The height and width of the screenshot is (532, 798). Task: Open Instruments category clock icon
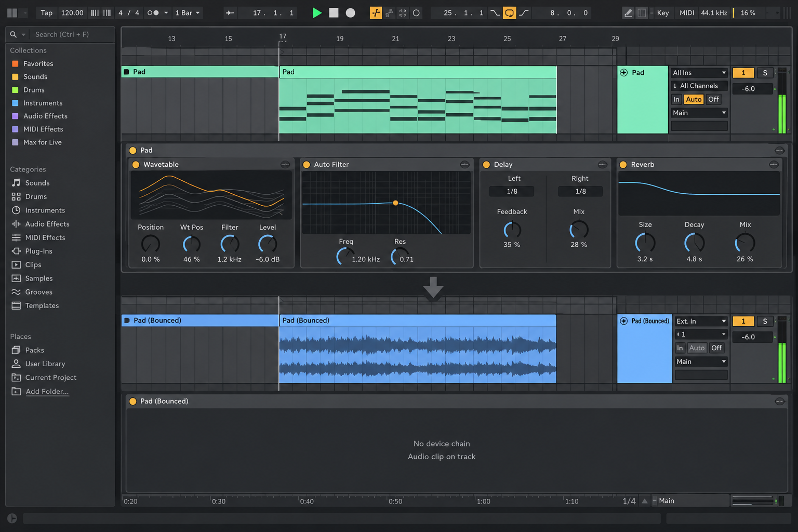click(x=16, y=210)
